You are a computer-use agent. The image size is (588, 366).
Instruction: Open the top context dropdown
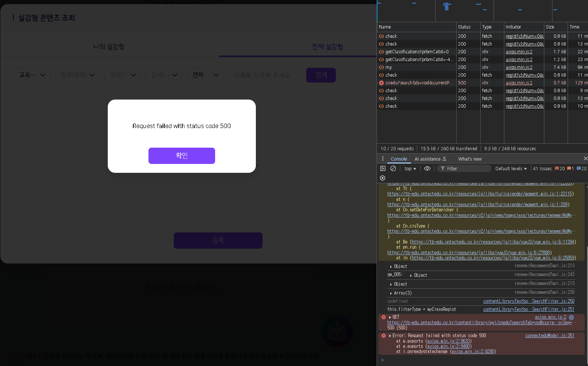410,169
